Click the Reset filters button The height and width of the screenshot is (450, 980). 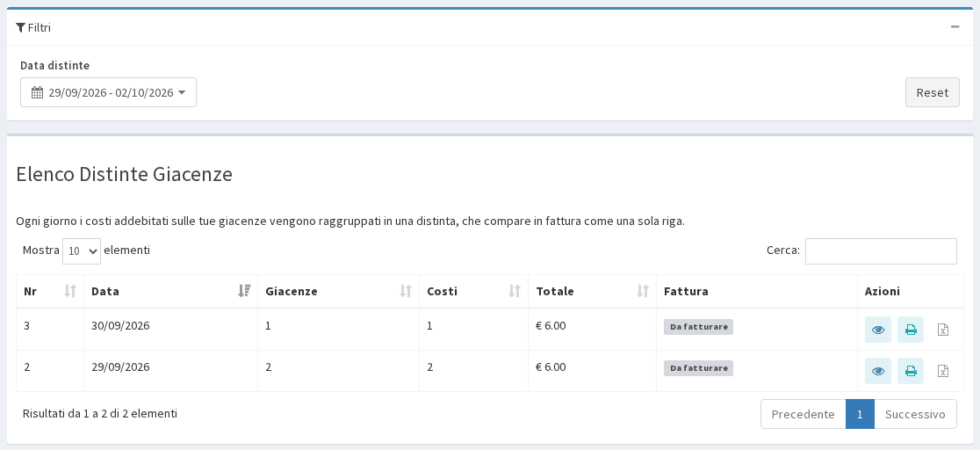(x=932, y=92)
